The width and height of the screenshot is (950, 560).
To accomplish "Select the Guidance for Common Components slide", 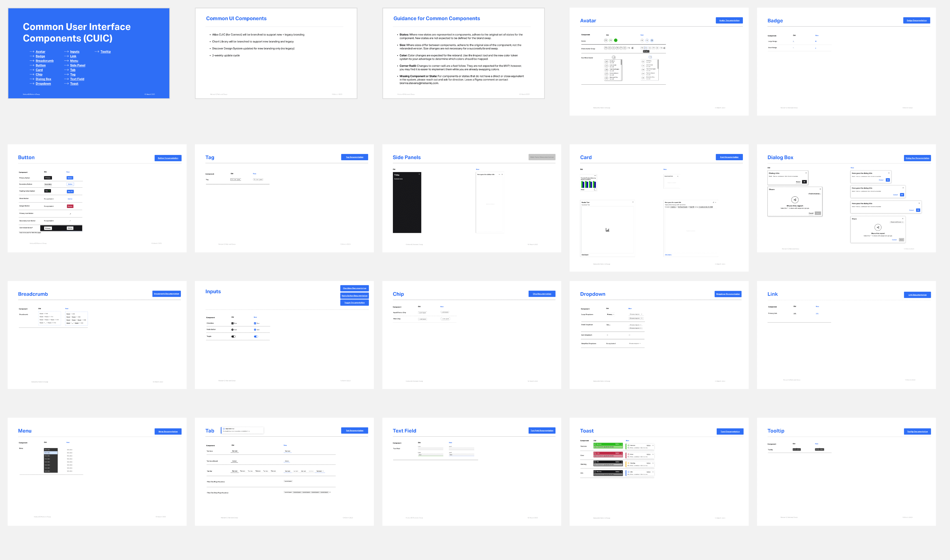I will (463, 53).
